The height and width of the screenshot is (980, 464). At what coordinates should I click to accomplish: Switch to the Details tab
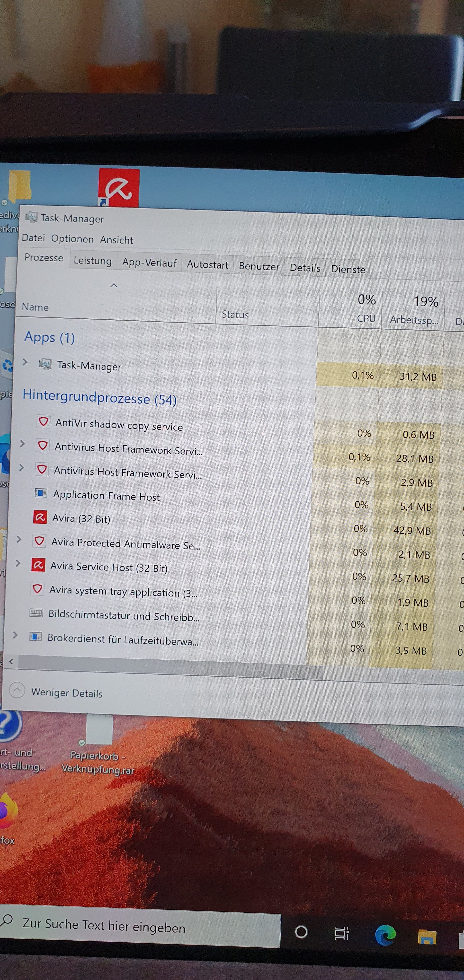[x=305, y=268]
